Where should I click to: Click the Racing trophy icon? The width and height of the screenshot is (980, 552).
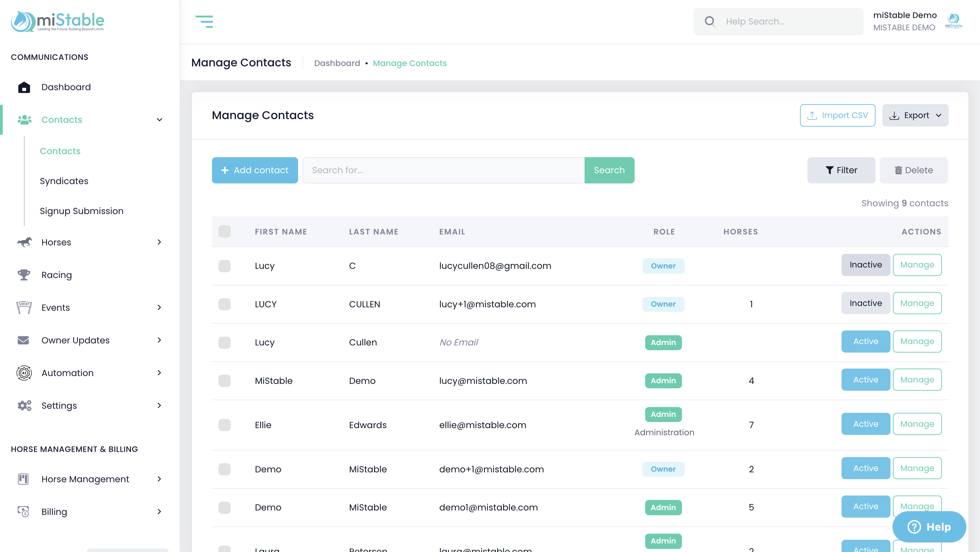24,275
